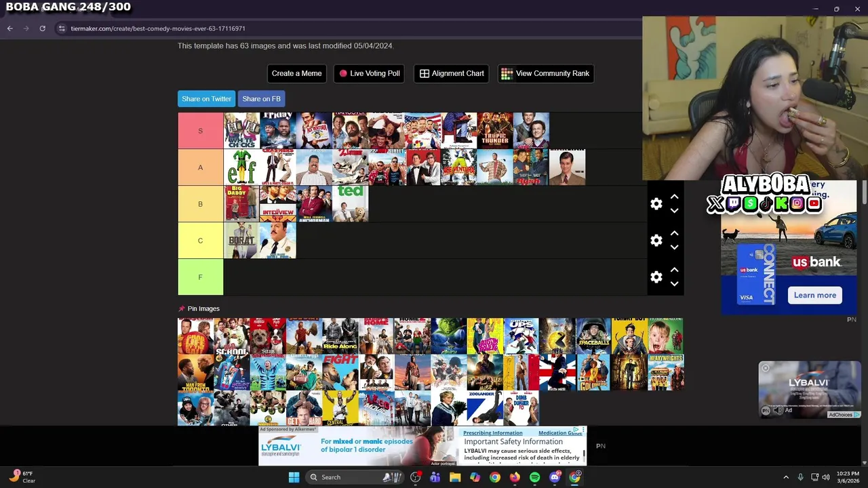
Task: Open settings gear for the B tier
Action: pos(656,204)
